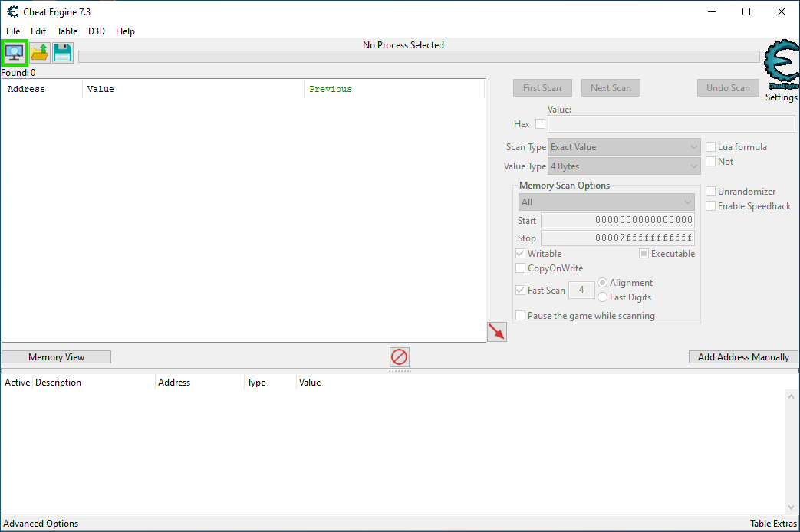Open the Help menu
The width and height of the screenshot is (800, 532).
click(x=125, y=31)
